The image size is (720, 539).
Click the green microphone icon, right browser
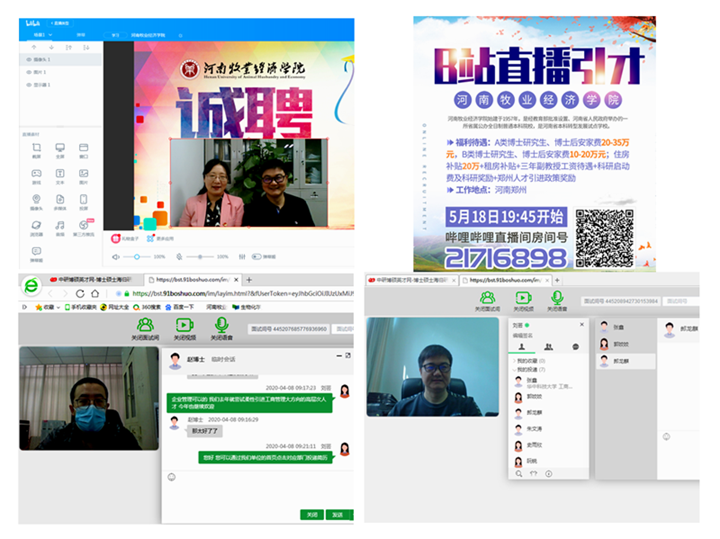557,298
